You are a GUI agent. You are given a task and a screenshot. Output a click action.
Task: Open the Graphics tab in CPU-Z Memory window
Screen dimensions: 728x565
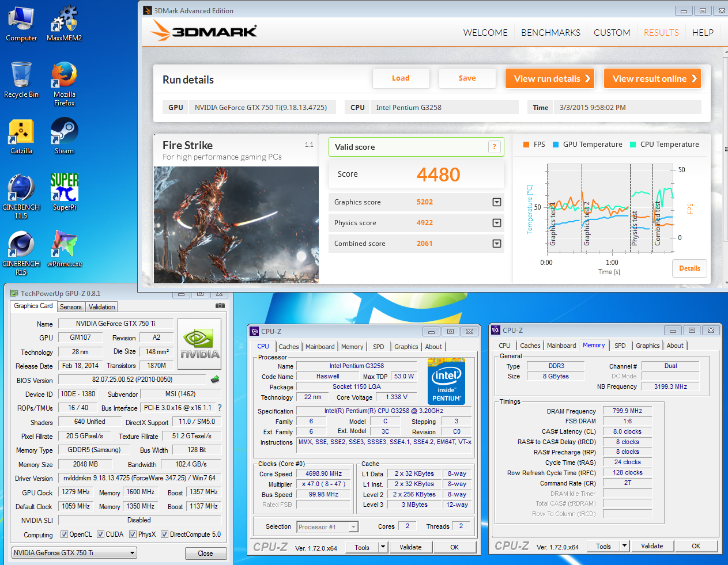648,346
